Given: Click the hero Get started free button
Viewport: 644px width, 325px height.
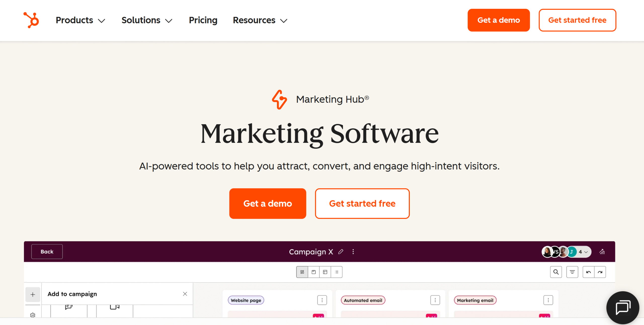Looking at the screenshot, I should [x=362, y=204].
